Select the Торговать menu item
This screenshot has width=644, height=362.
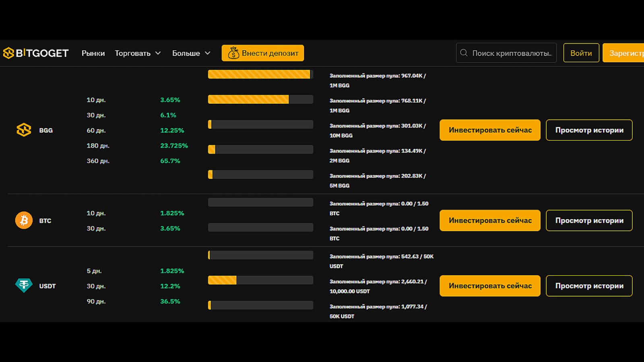[x=133, y=53]
